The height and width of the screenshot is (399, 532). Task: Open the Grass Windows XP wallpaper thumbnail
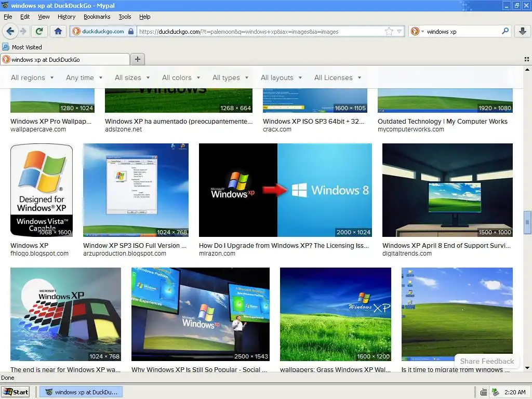point(336,314)
